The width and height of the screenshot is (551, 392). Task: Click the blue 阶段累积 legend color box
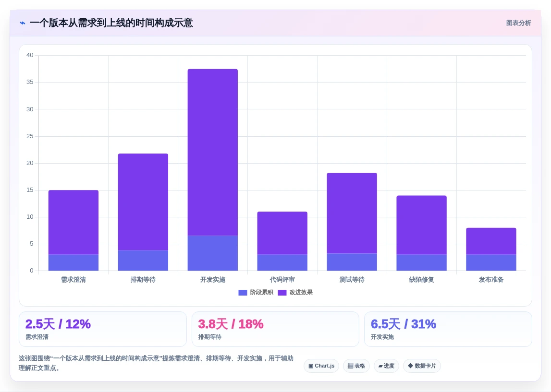coord(243,293)
